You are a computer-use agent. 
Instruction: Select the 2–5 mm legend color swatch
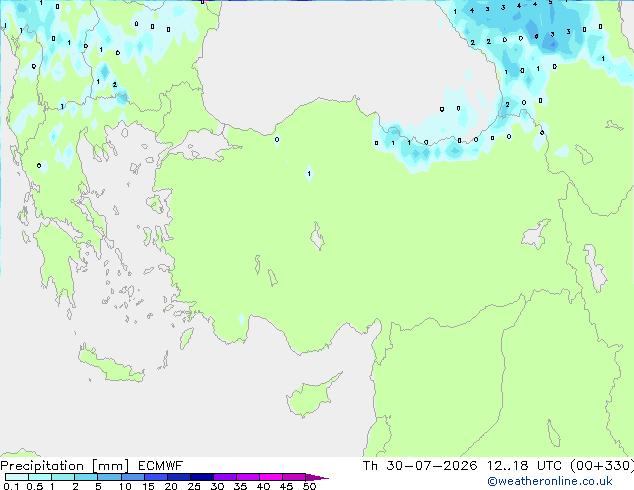point(86,477)
